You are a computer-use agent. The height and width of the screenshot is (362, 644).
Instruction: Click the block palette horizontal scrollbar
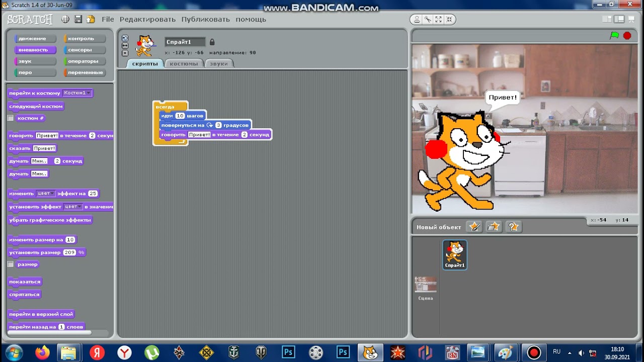49,332
